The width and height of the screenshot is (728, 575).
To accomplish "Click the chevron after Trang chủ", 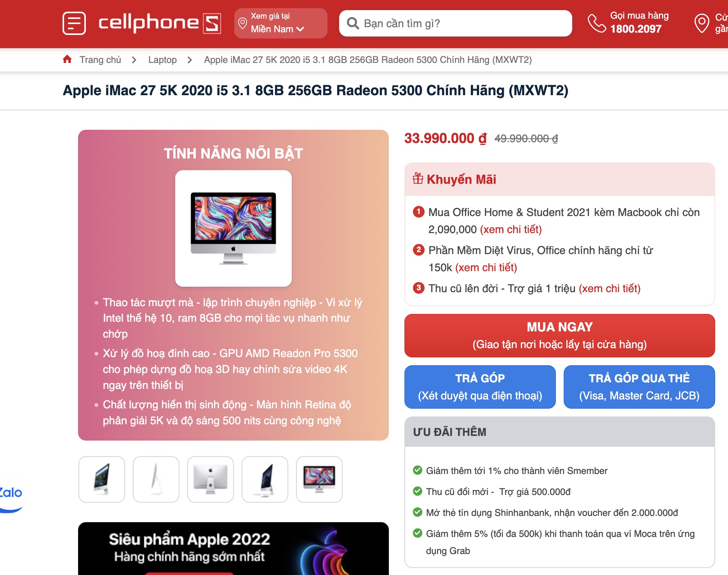I will coord(134,60).
